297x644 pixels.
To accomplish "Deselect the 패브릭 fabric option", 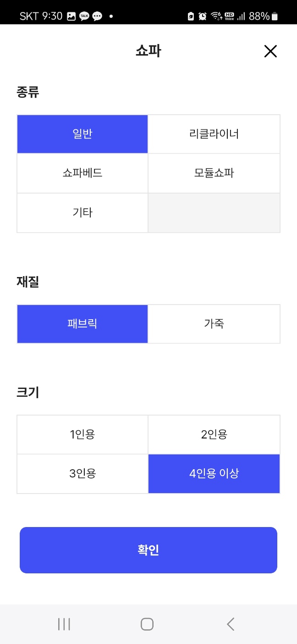I will (82, 324).
